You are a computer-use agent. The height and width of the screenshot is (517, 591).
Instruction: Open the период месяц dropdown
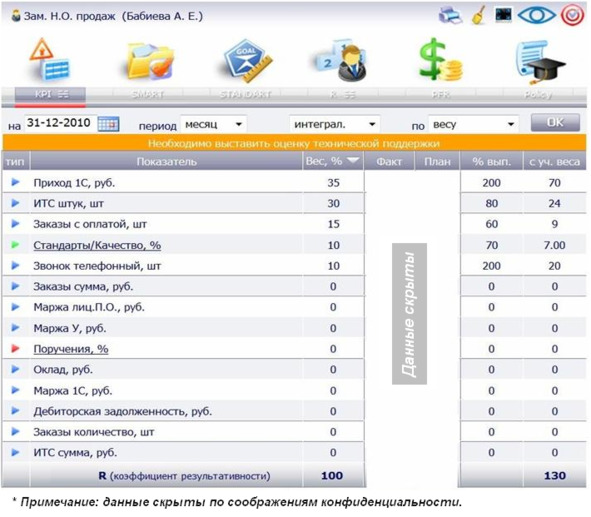(213, 124)
